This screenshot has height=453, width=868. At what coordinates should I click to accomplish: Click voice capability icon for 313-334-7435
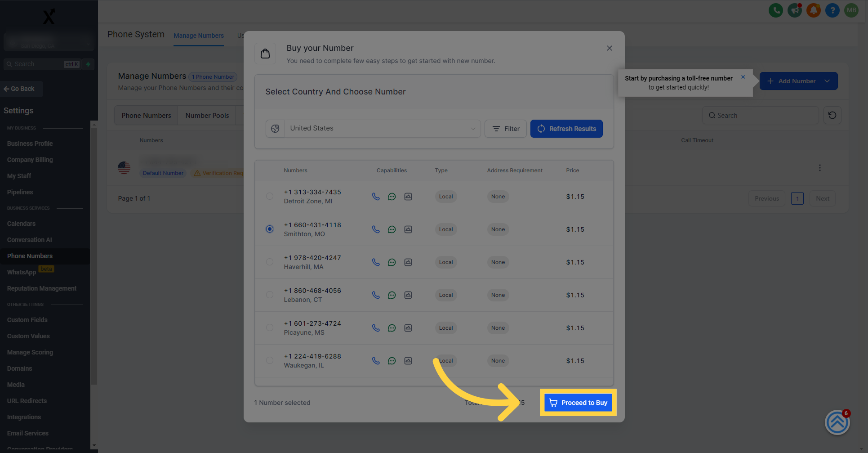coord(376,197)
